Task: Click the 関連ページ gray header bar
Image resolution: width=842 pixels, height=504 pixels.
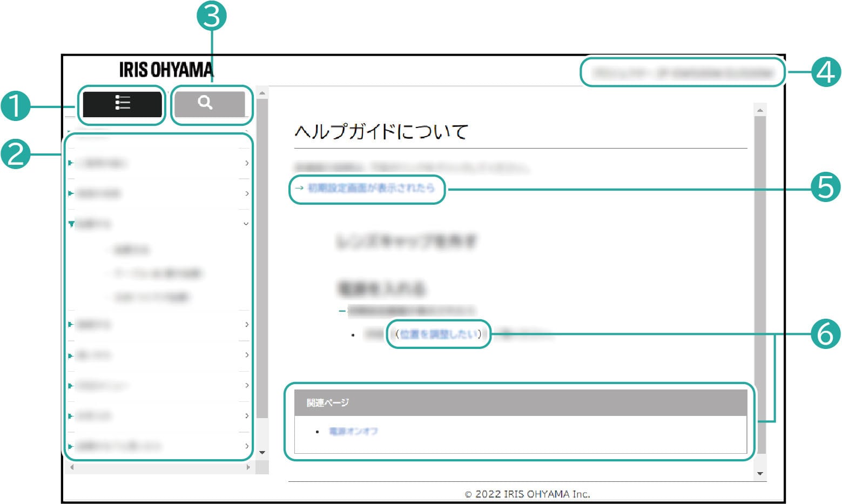Action: 520,402
